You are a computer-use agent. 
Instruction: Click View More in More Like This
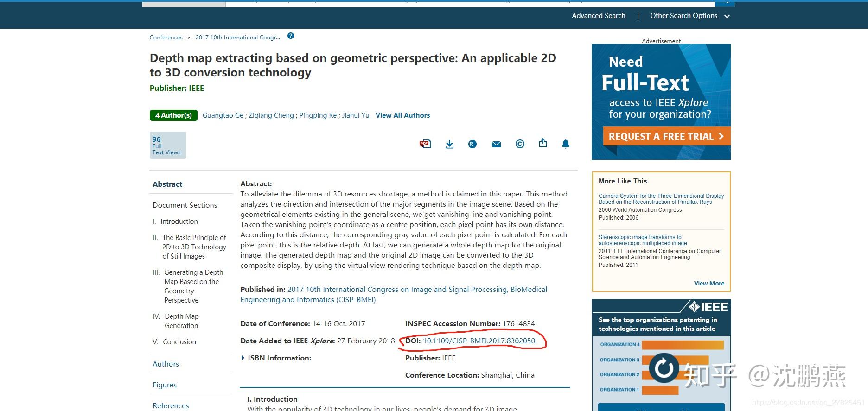[709, 284]
